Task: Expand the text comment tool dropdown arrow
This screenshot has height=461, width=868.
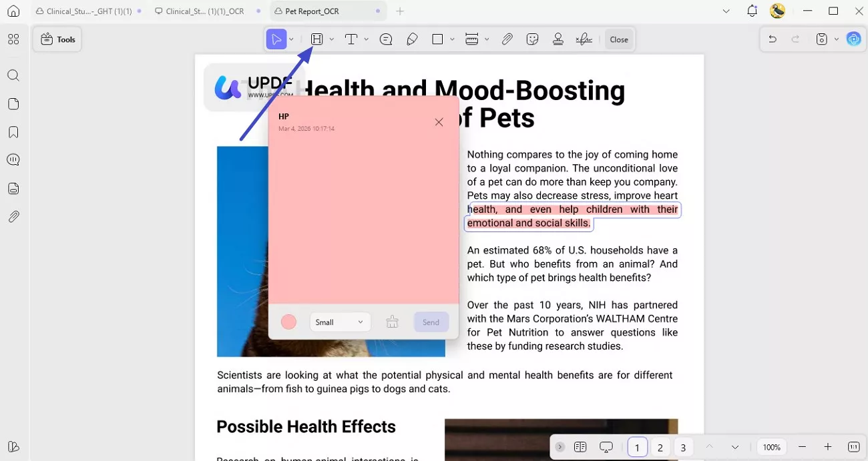Action: coord(366,39)
